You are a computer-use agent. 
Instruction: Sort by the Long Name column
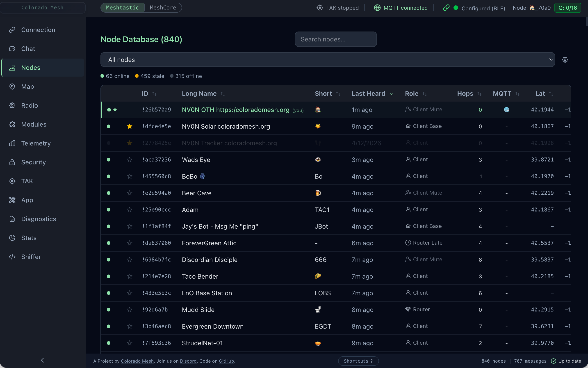pos(203,94)
